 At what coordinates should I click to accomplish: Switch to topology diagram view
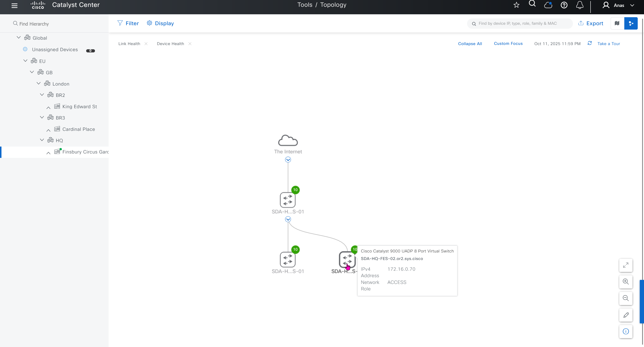point(631,23)
